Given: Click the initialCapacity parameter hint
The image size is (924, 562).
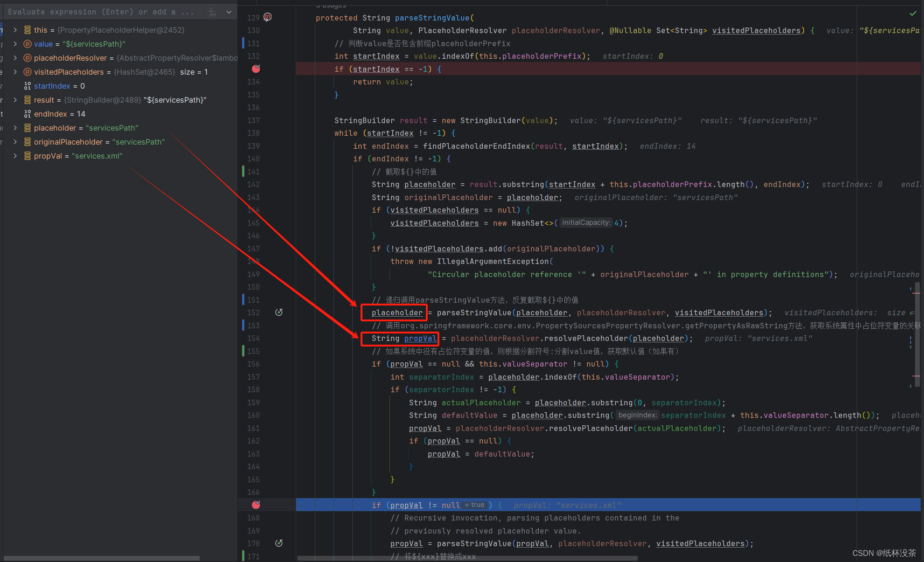Looking at the screenshot, I should [586, 223].
